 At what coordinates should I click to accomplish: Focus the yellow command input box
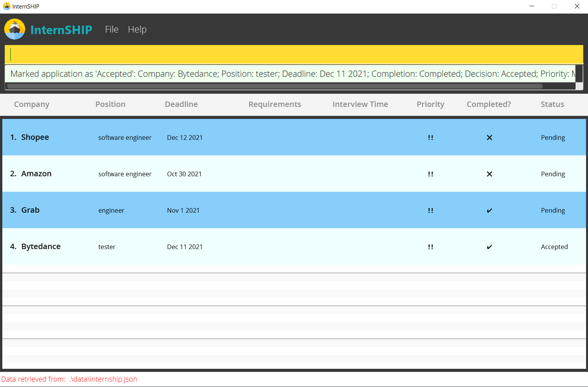point(294,54)
